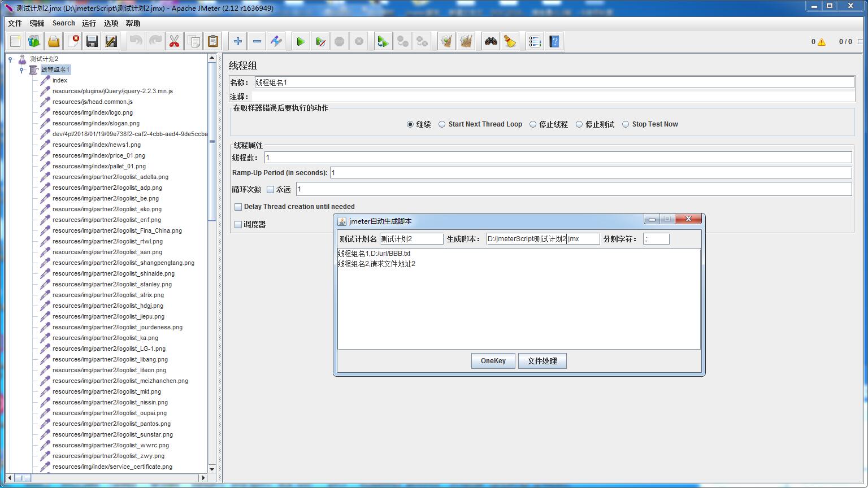Screen dimensions: 868x488
Task: Click the Redo arrow icon
Action: point(155,41)
